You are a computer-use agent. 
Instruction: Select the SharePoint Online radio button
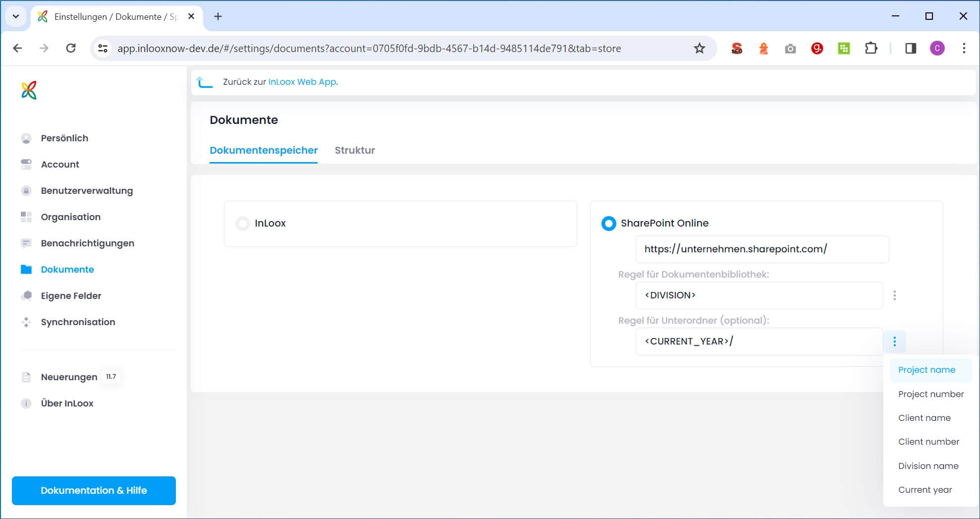tap(608, 223)
